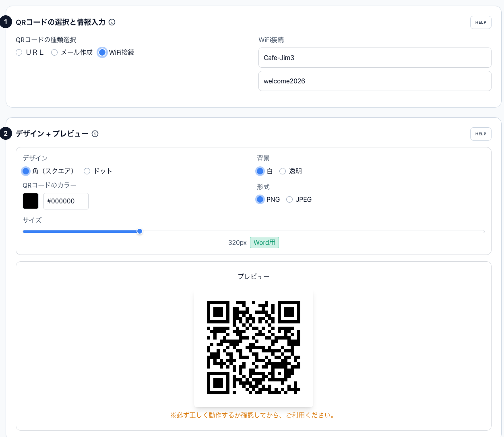Image resolution: width=504 pixels, height=437 pixels.
Task: Set background to 白
Action: point(260,171)
